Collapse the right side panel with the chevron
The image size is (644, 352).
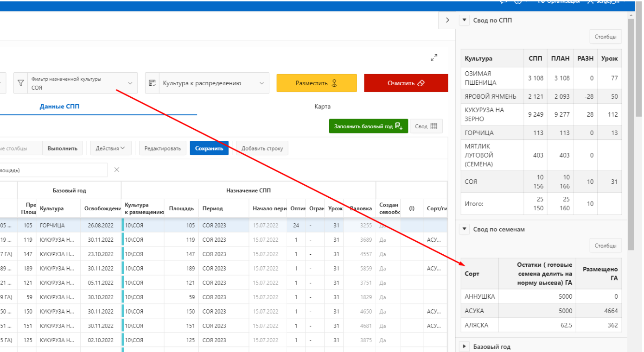click(x=447, y=20)
